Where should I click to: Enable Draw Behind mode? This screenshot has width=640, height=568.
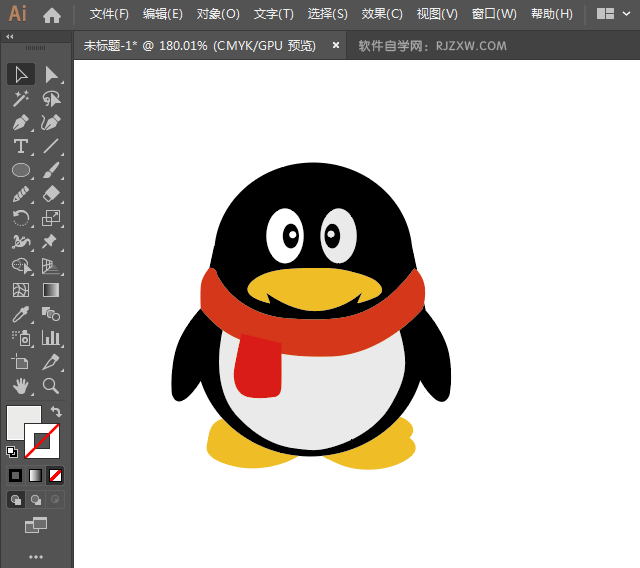[36, 499]
